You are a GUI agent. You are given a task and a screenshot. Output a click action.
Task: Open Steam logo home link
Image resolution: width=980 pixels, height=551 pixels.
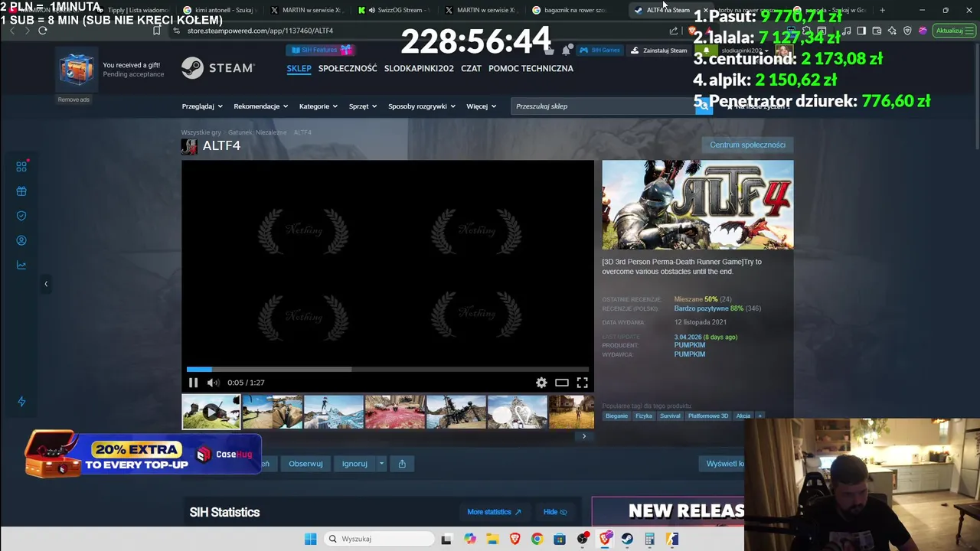(218, 68)
